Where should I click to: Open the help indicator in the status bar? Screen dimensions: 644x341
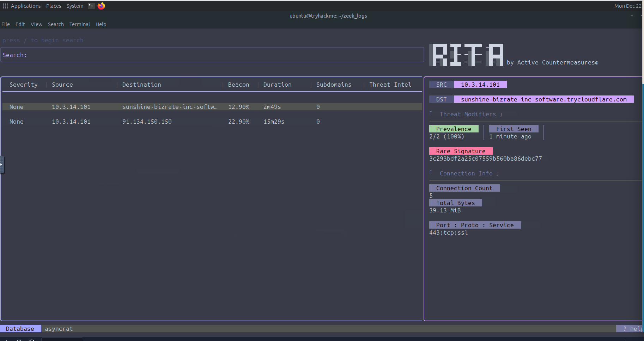pos(630,329)
